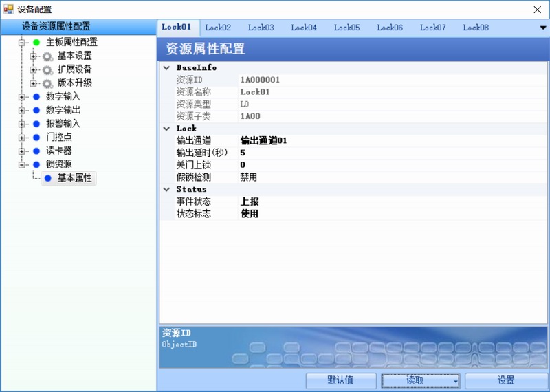Viewport: 550px width, 392px height.
Task: Click the gear icon beside 扩展设备
Action: coord(47,69)
